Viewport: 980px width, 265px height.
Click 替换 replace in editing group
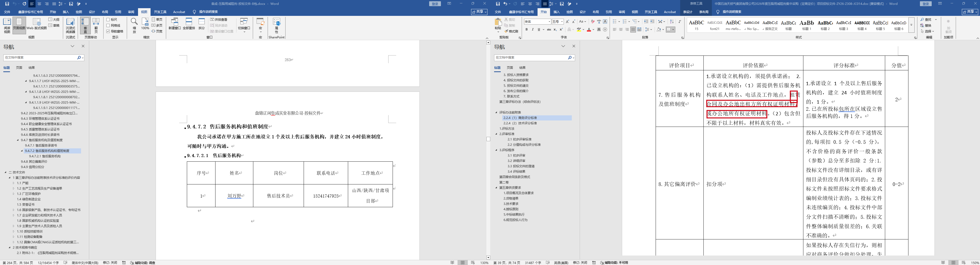pyautogui.click(x=926, y=26)
